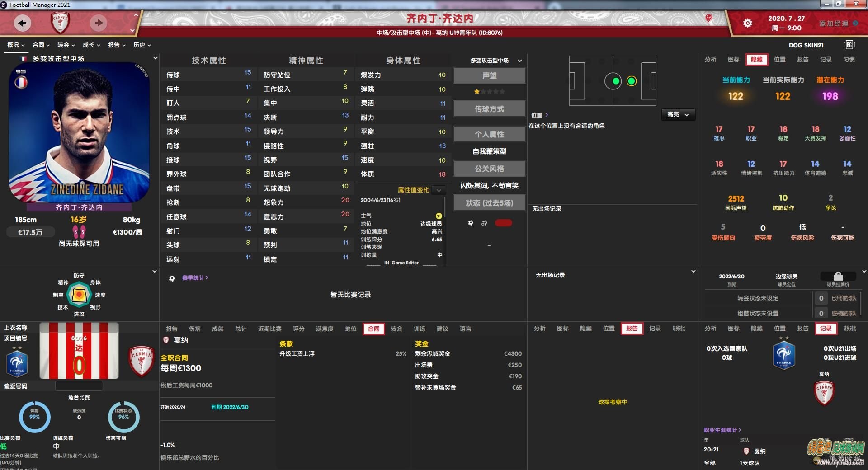Open the settings gear beside the date
This screenshot has width=868, height=470.
[748, 23]
